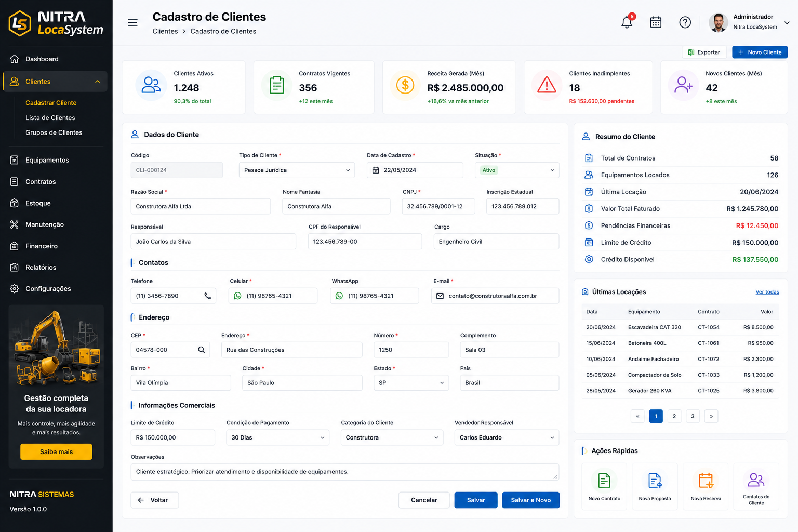The image size is (798, 532).
Task: Click contract CT-1072 in locações table
Action: click(x=709, y=359)
